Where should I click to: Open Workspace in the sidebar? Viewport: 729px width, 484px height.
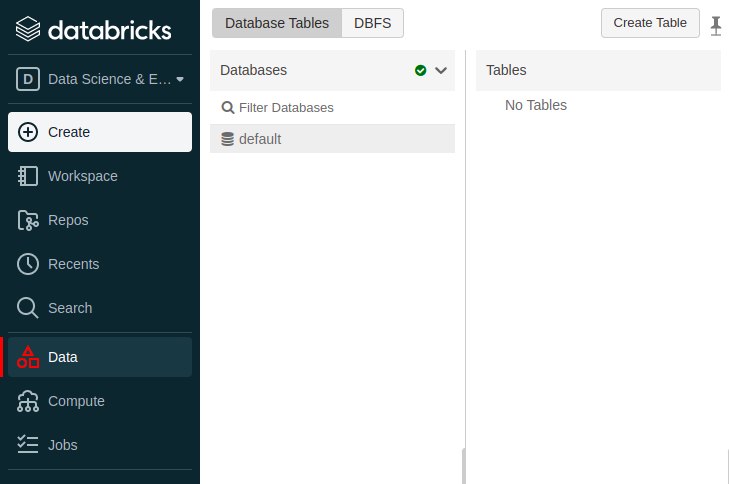click(x=100, y=176)
